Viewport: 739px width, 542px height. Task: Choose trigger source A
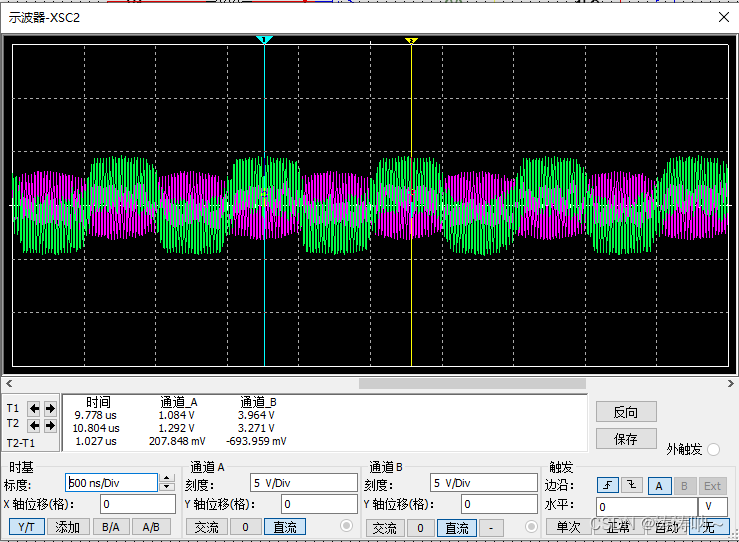point(659,486)
